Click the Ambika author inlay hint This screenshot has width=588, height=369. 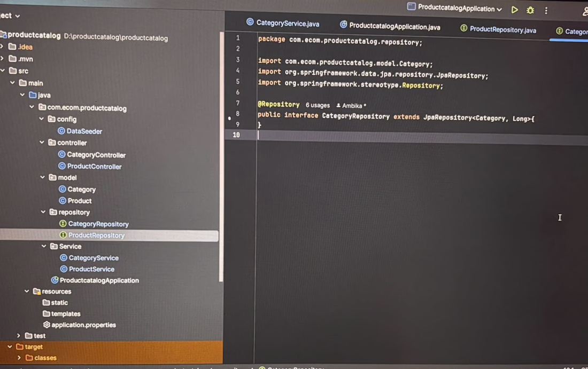(x=351, y=106)
